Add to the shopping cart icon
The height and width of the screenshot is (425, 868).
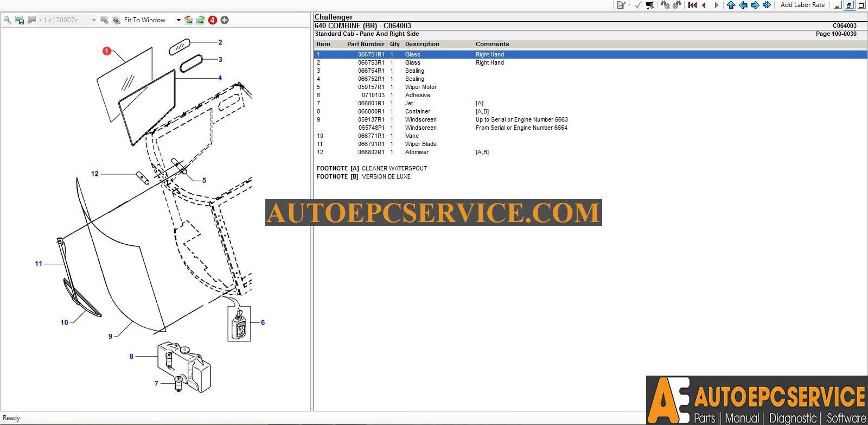(x=650, y=5)
